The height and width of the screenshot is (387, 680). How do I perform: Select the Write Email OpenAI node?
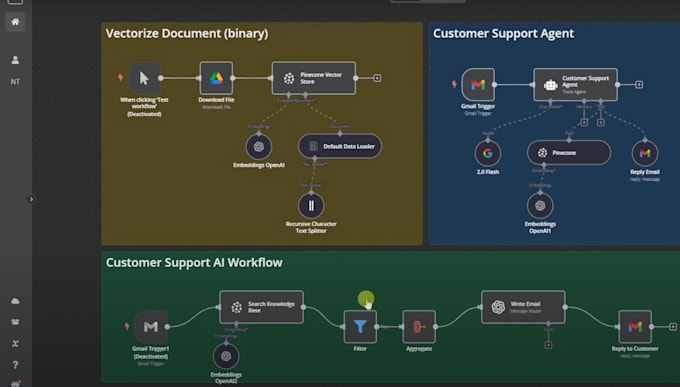click(523, 307)
